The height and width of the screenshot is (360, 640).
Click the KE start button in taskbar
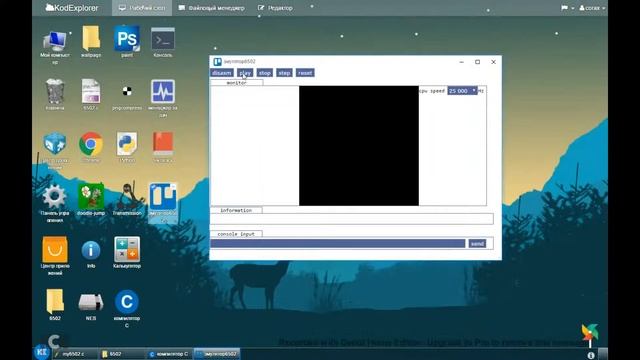pyautogui.click(x=42, y=352)
